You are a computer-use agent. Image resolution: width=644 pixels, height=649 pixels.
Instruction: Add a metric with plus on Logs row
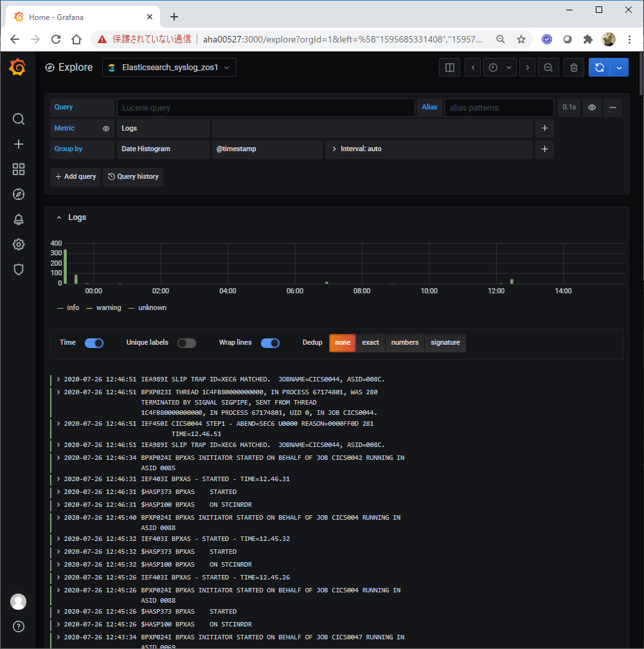tap(545, 128)
